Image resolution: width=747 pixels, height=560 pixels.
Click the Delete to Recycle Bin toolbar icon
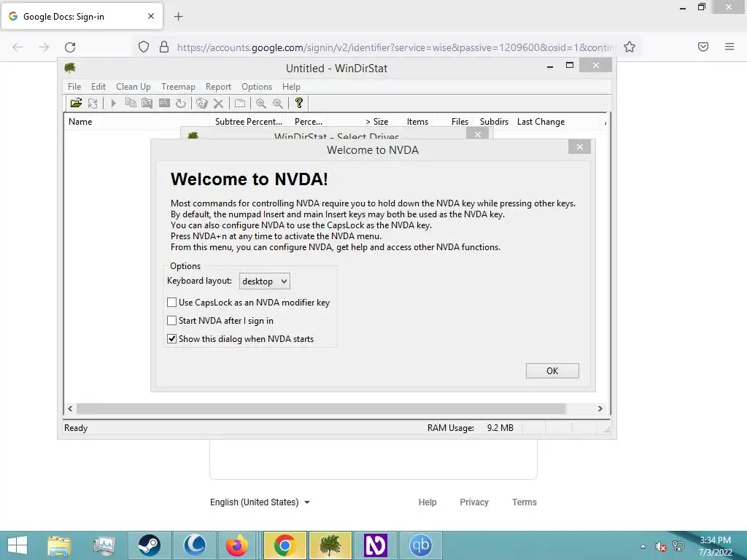202,103
